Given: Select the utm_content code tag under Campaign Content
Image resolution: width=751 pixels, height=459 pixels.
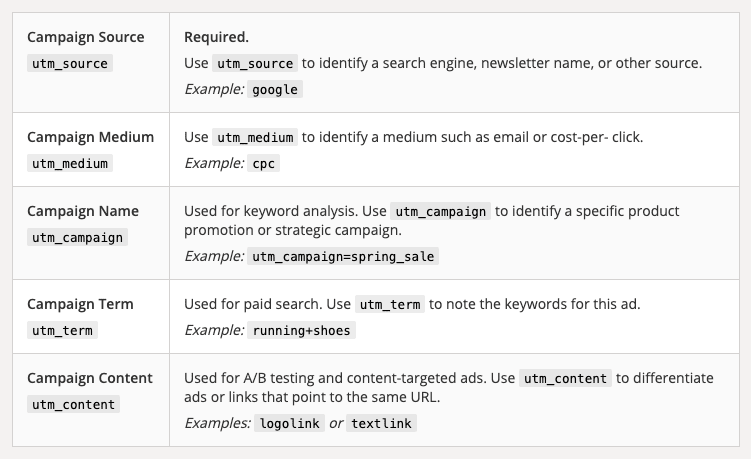Looking at the screenshot, I should pos(74,404).
